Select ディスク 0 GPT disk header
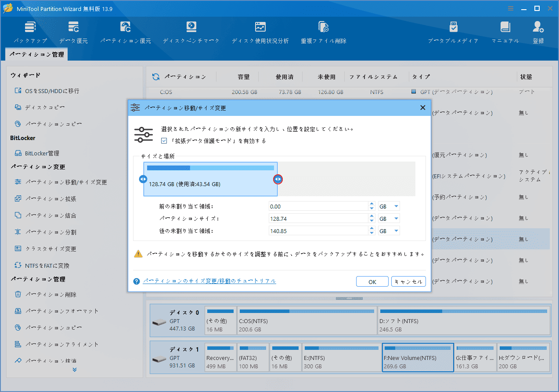 pos(177,320)
